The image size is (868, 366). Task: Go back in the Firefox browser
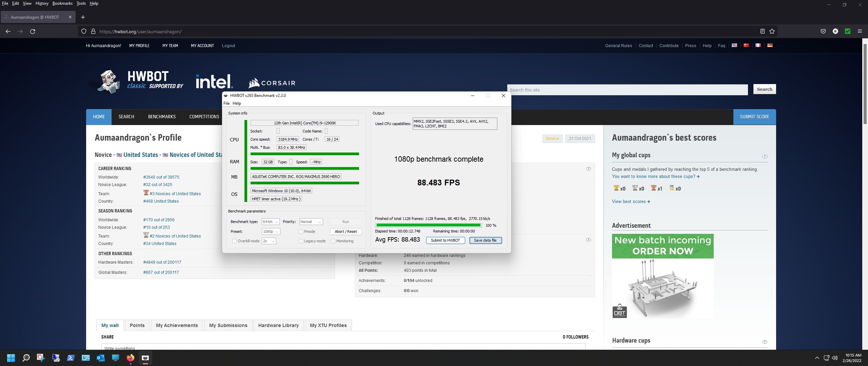[8, 32]
